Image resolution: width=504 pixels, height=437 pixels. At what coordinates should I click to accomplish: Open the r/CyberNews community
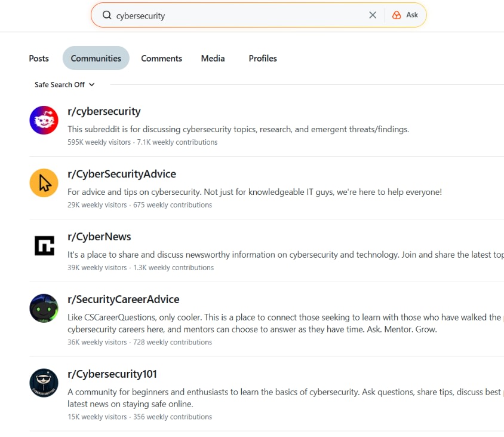[99, 237]
